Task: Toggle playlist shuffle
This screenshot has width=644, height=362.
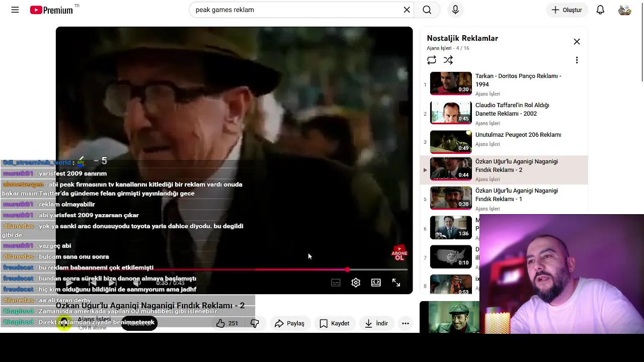Action: (448, 60)
